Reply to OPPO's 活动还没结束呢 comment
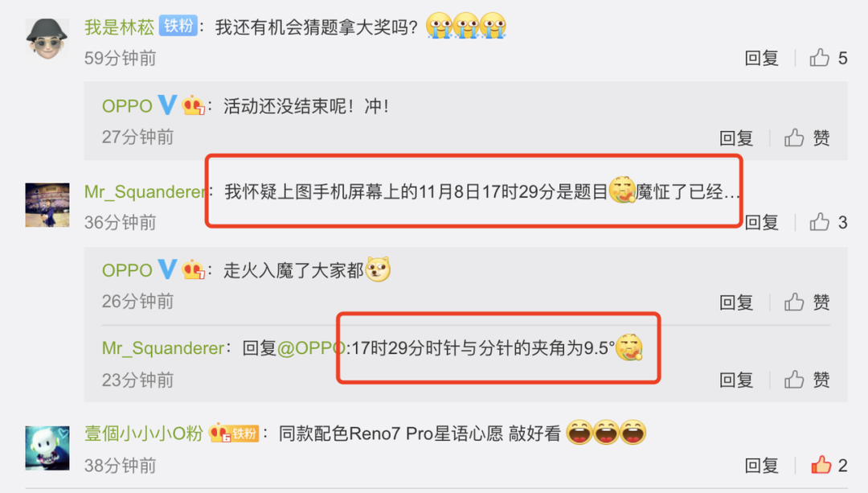Viewport: 868px width, 493px height. (736, 138)
